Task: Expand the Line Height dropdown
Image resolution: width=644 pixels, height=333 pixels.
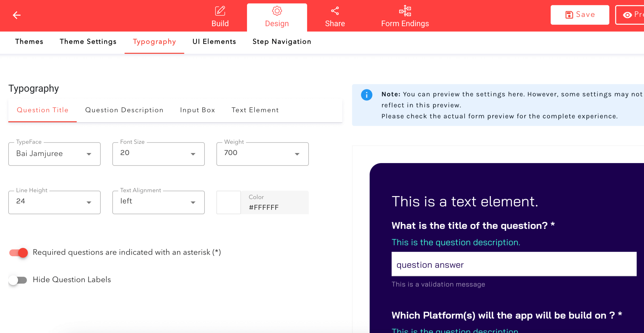Action: pos(54,202)
